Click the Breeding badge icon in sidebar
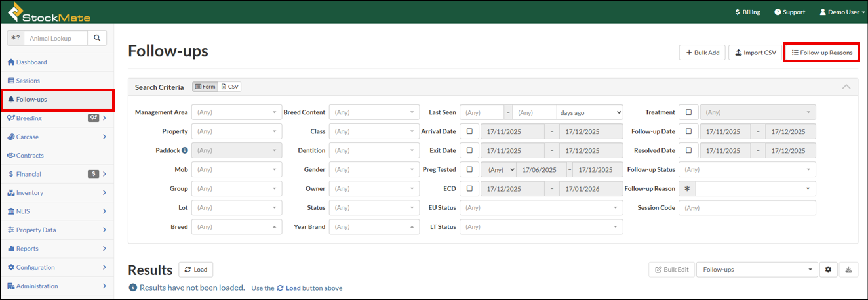868x300 pixels. pos(94,118)
